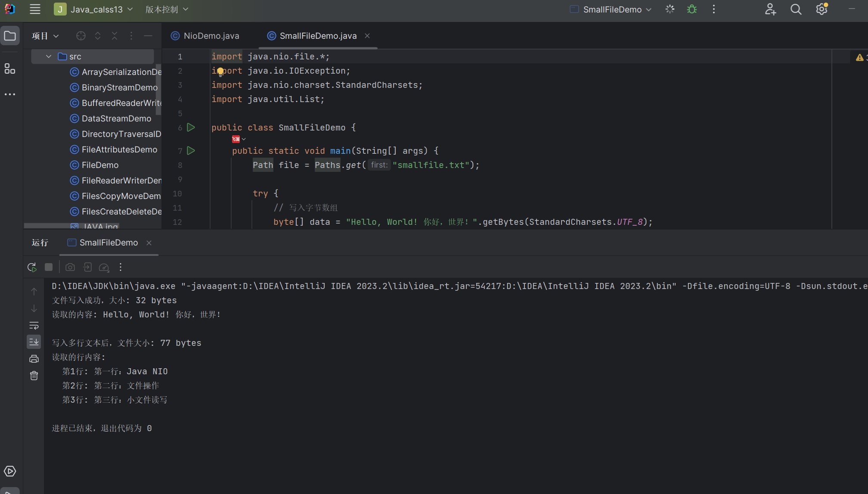Click the Rerun SmallFileDemo icon

[32, 267]
